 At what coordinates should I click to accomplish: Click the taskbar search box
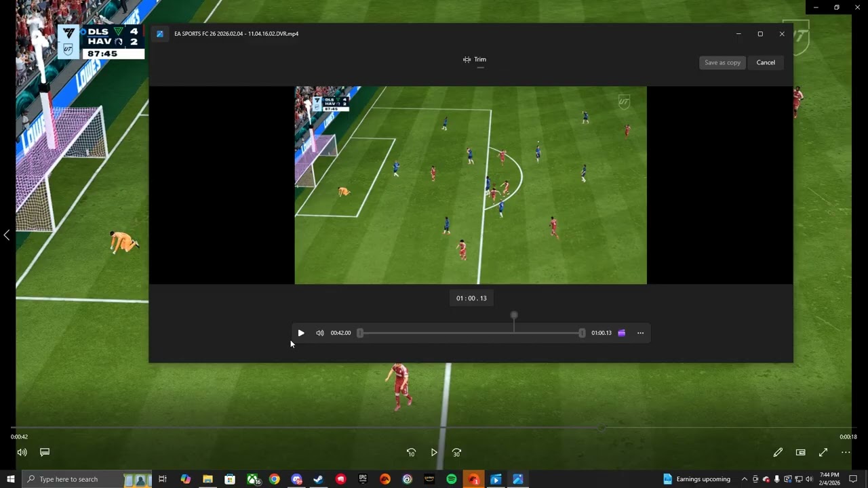pos(87,479)
